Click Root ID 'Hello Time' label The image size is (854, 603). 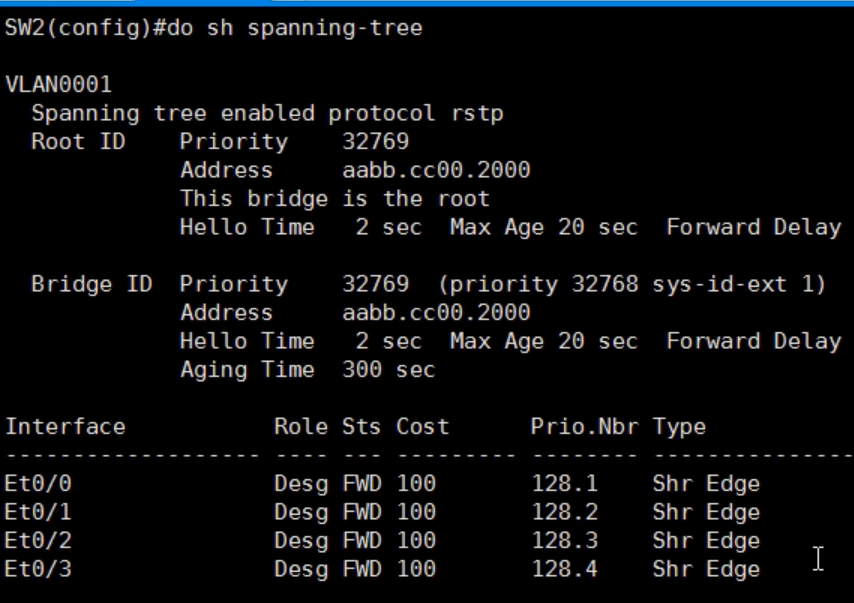247,227
